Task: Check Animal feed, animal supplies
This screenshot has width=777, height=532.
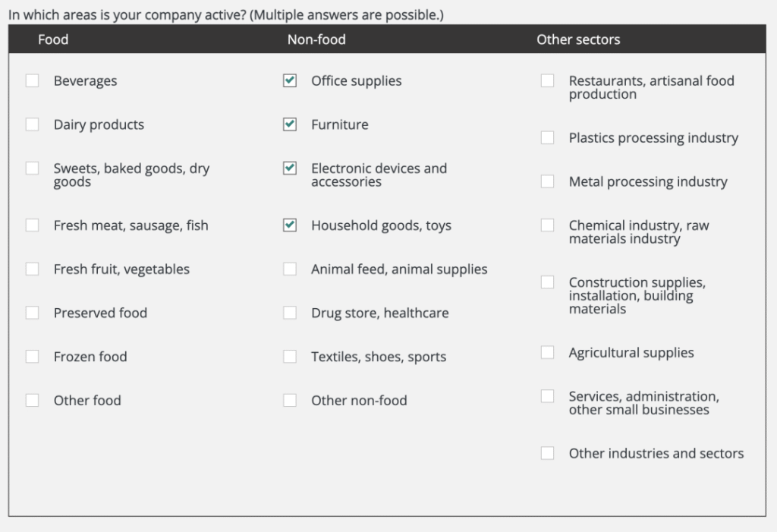Action: click(x=290, y=269)
